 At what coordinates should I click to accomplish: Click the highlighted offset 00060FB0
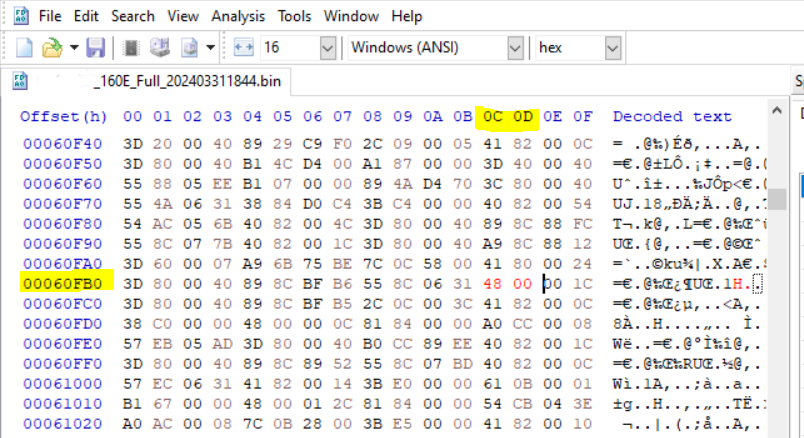[x=63, y=284]
